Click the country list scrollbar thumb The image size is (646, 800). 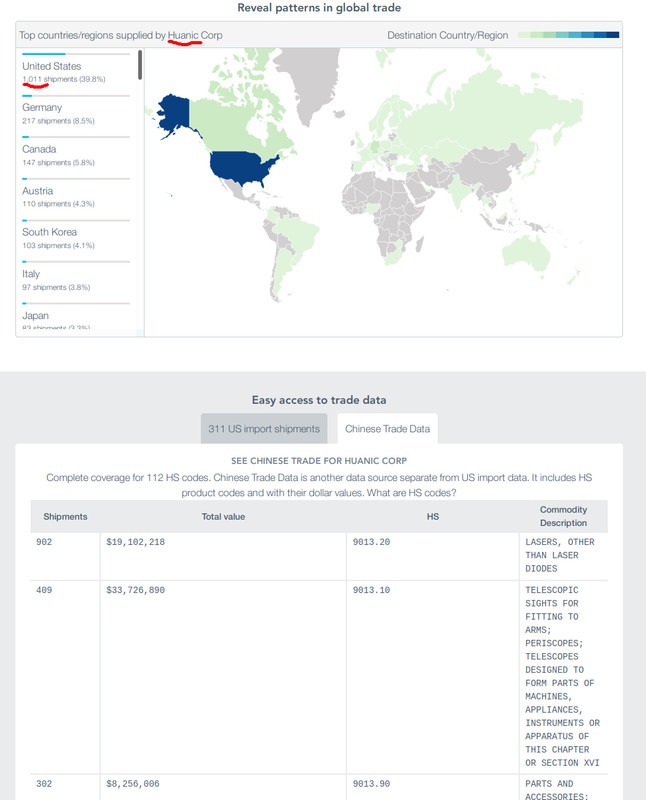[x=140, y=65]
